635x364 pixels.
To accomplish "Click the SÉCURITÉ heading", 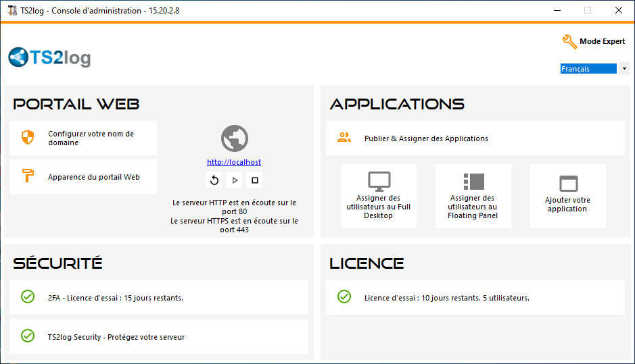I will [x=57, y=263].
